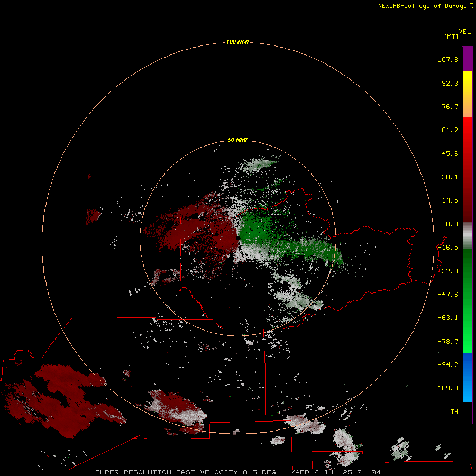Click the yellow-orange segment of the color bar
This screenshot has width=476, height=476.
click(x=467, y=94)
